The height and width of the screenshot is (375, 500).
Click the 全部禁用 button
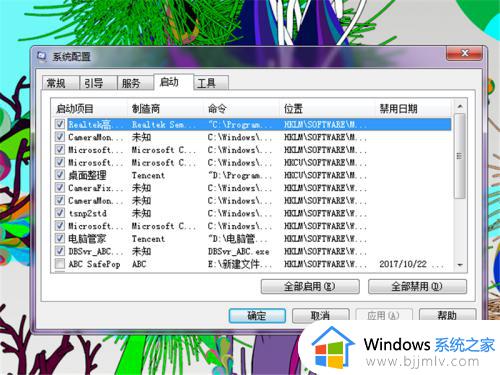click(417, 287)
